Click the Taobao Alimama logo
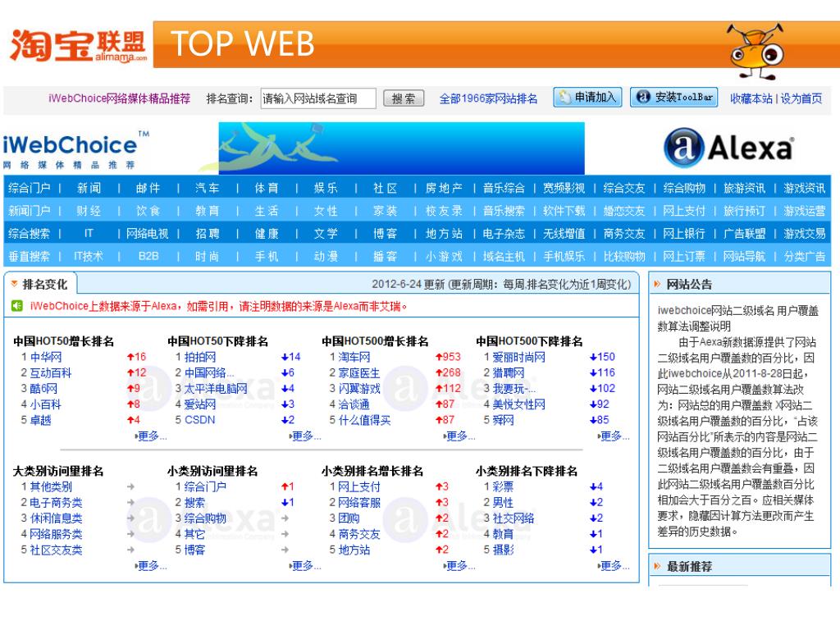This screenshot has height=630, width=840. click(78, 45)
